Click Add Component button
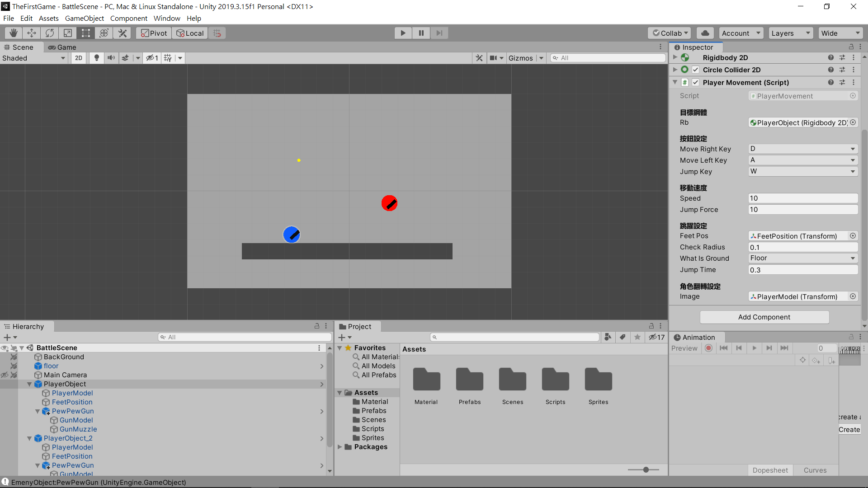The image size is (868, 488). [764, 317]
